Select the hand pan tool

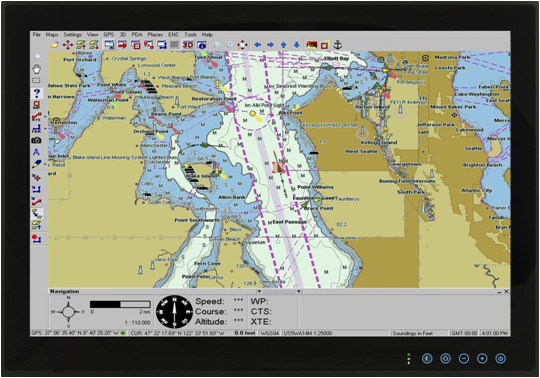point(36,69)
